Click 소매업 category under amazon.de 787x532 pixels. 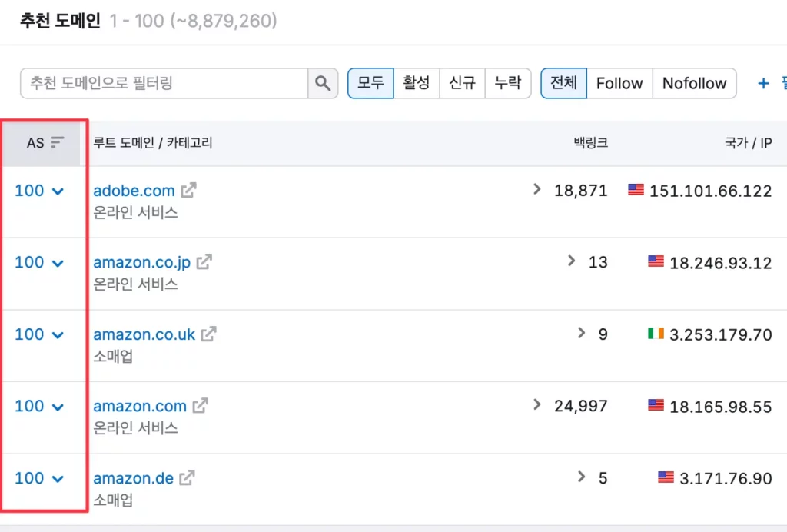tap(114, 500)
